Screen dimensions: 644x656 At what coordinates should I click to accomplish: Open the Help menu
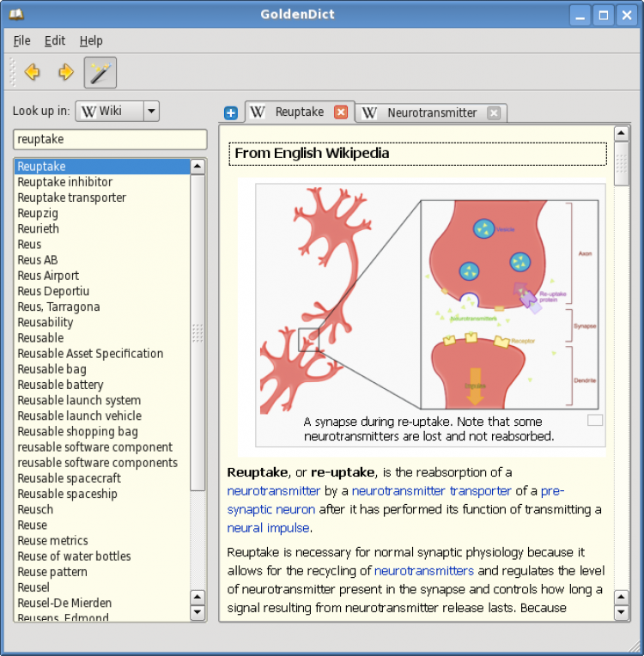click(x=91, y=40)
